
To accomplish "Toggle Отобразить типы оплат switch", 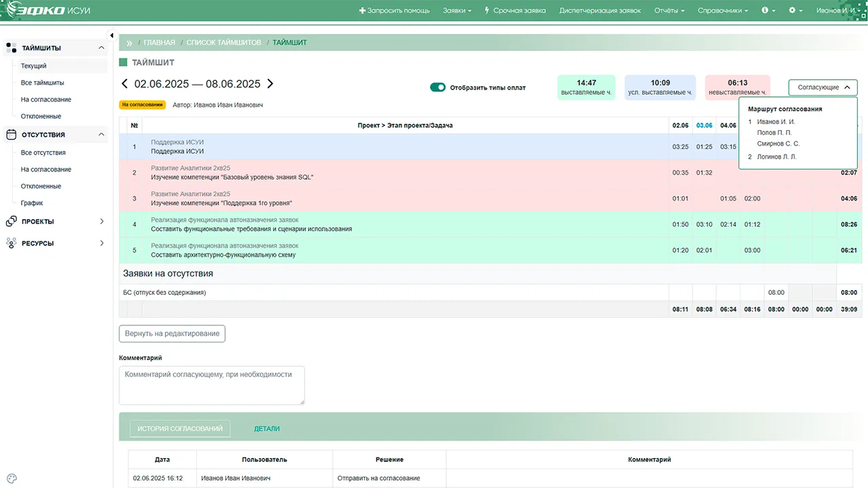I will coord(437,87).
